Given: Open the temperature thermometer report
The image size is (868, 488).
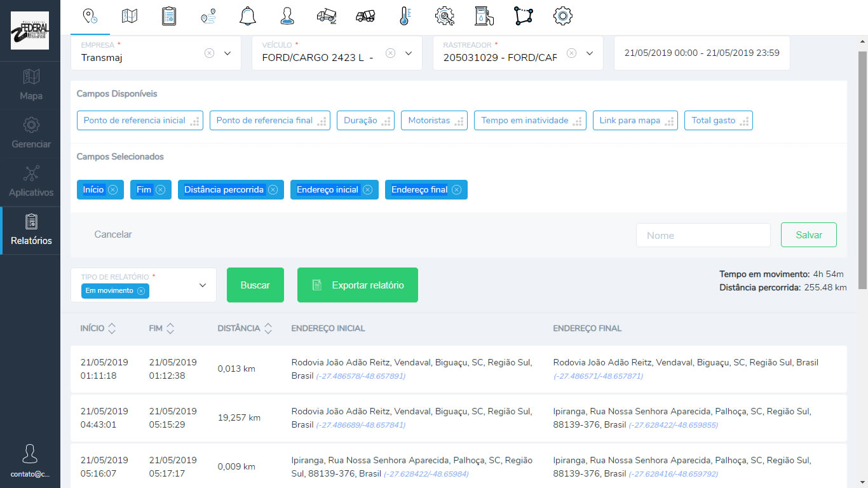Looking at the screenshot, I should (x=405, y=16).
